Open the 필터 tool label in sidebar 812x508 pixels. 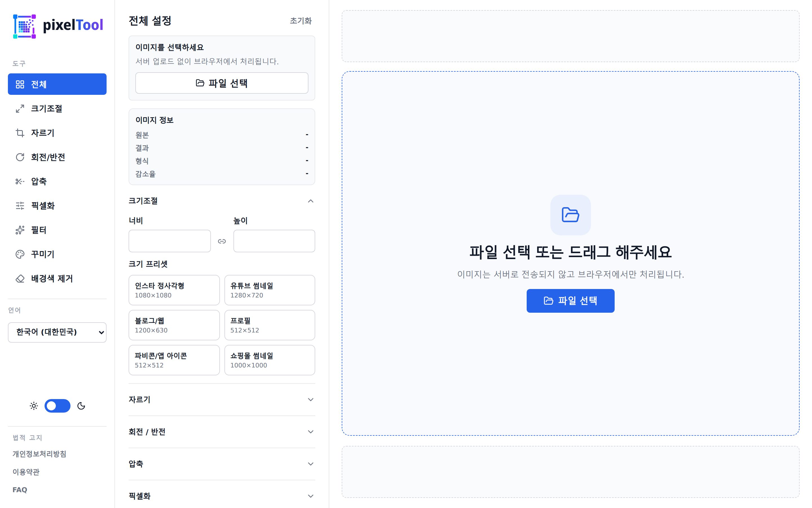[x=39, y=230]
